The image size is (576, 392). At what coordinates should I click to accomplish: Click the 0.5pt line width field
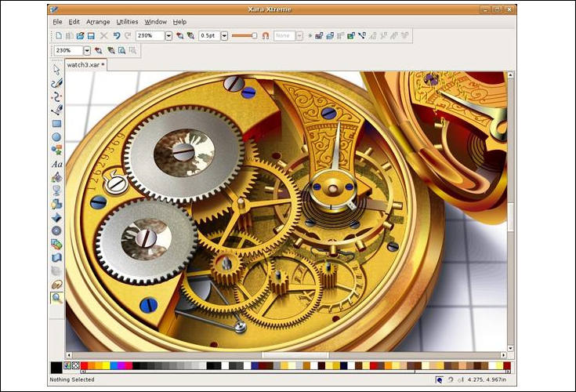210,35
